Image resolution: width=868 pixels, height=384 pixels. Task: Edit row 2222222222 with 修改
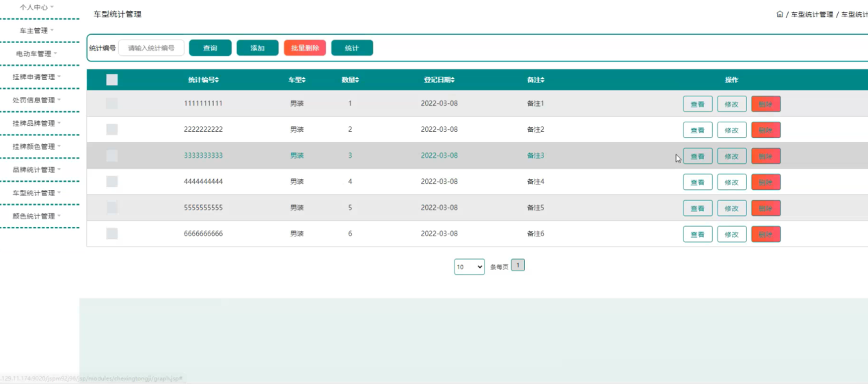(x=732, y=130)
